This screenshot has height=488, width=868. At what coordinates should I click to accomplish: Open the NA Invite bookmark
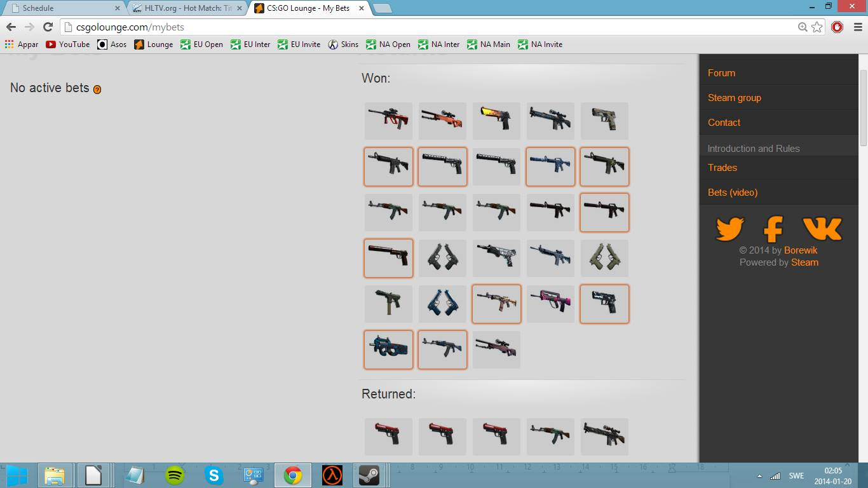tap(540, 44)
